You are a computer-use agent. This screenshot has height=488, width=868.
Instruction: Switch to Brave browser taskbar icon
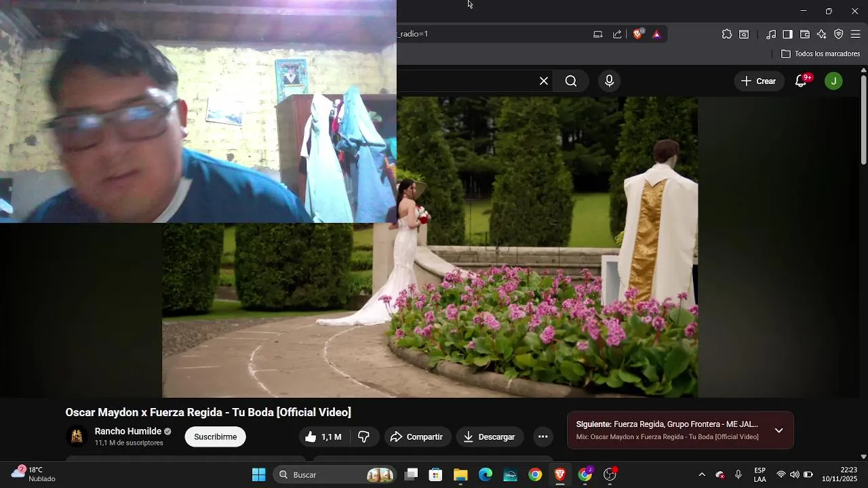tap(560, 474)
